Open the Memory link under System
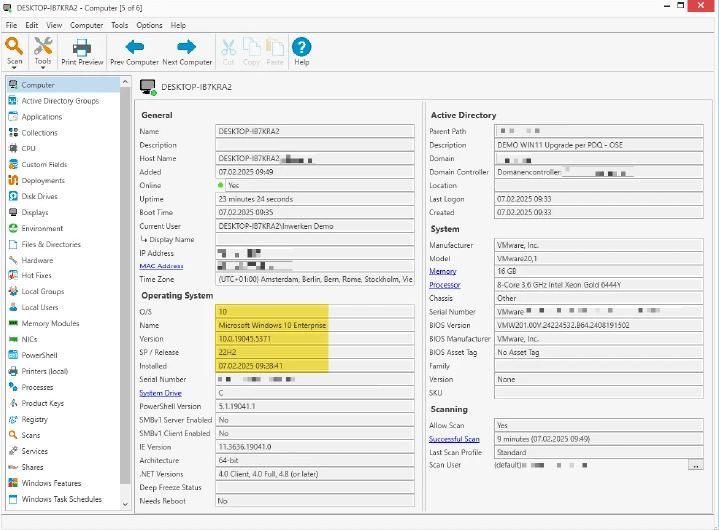719x530 pixels. click(x=443, y=271)
